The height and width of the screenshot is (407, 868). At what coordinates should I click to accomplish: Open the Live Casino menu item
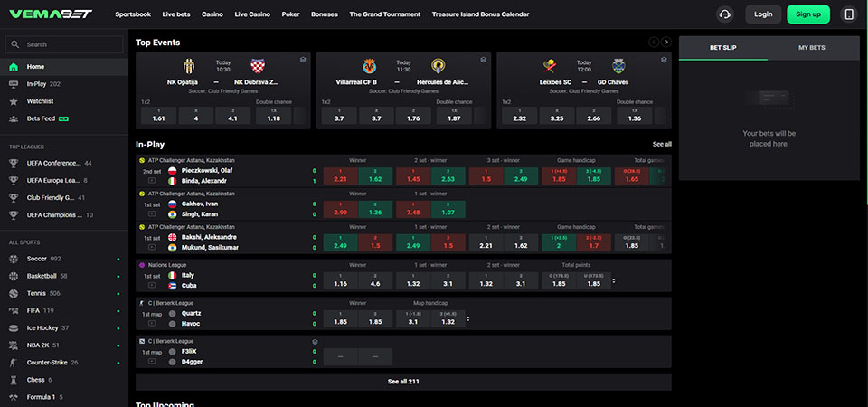tap(252, 14)
